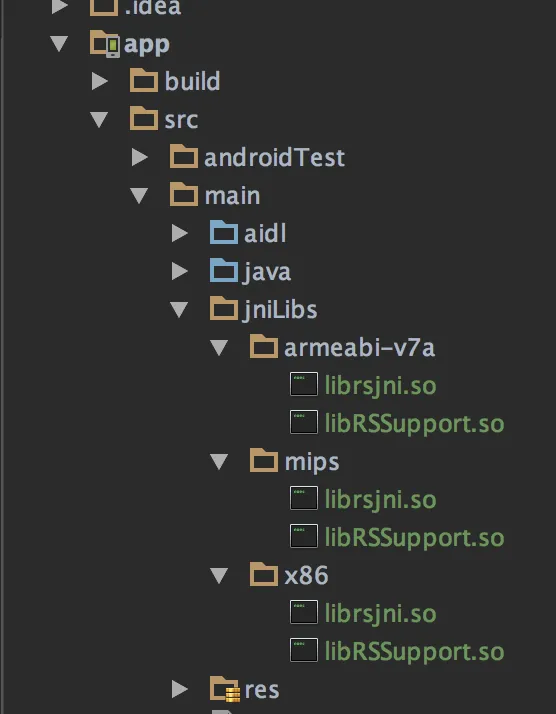Collapse the x86 folder arrow
556x714 pixels.
[219, 576]
